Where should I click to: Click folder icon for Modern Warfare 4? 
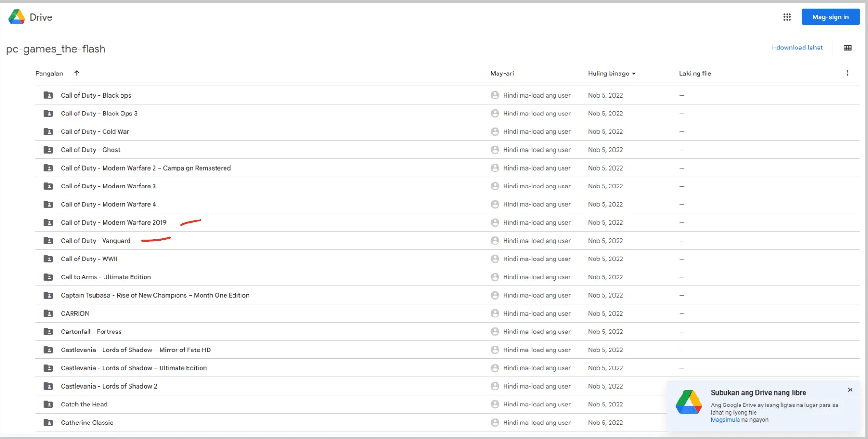click(x=48, y=204)
